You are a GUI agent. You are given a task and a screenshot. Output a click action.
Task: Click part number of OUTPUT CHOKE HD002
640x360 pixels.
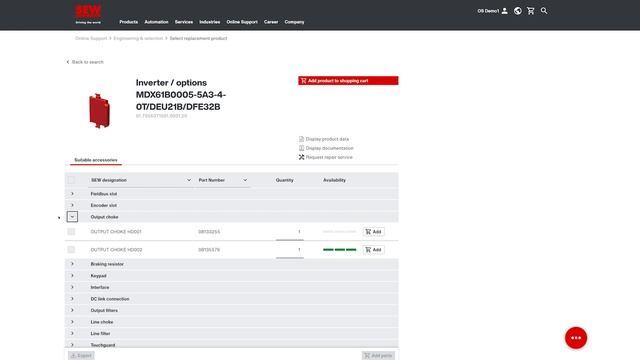coord(209,250)
